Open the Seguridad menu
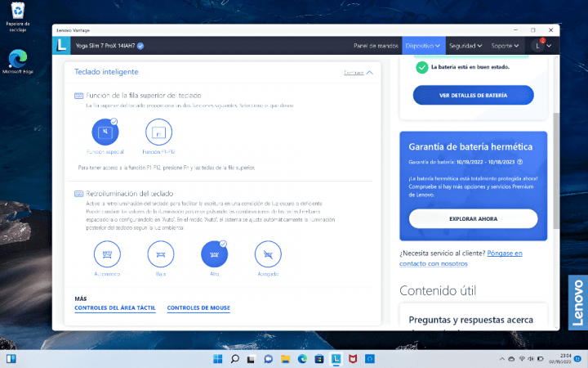Viewport: 588px width, 368px height. (x=465, y=46)
